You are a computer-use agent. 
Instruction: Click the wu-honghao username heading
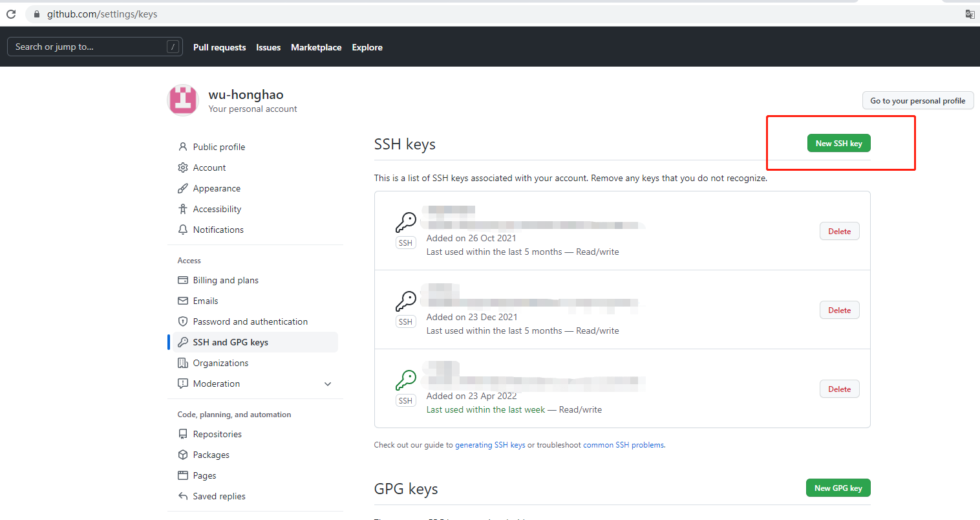pyautogui.click(x=246, y=94)
